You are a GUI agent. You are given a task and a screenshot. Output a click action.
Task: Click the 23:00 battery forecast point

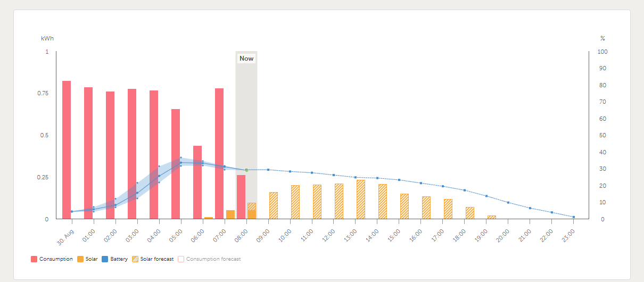pos(574,217)
